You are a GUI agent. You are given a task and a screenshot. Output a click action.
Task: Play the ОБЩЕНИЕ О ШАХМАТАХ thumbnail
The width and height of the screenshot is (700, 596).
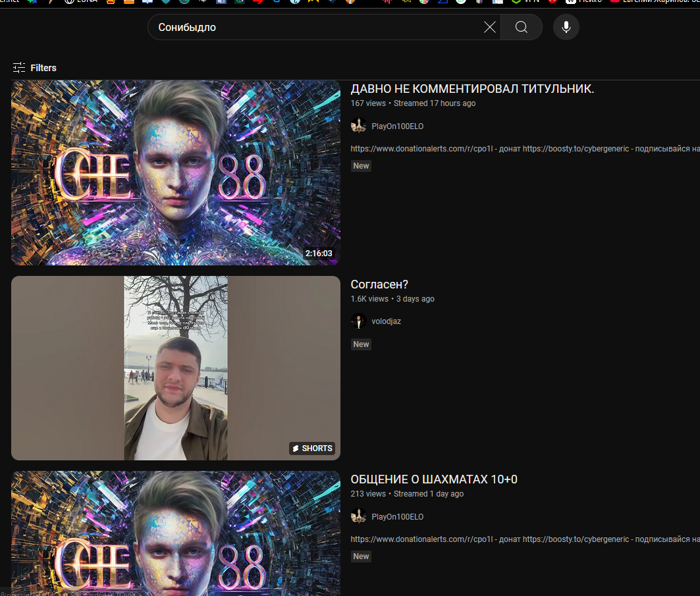tap(176, 533)
